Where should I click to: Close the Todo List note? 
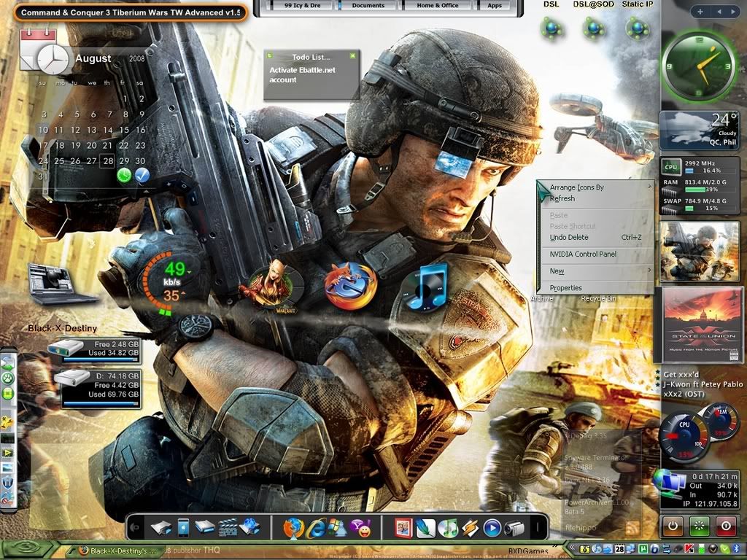point(352,56)
